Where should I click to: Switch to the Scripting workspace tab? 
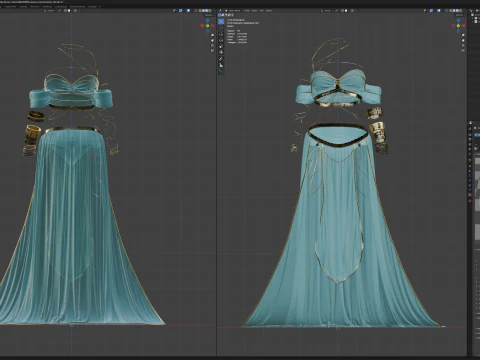[92, 6]
